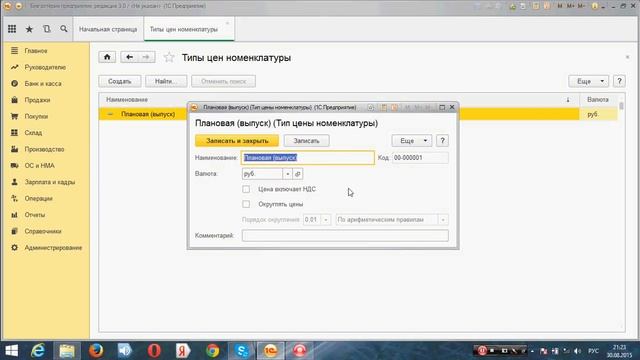Click Комментарий input field
640x360 pixels.
click(x=345, y=236)
